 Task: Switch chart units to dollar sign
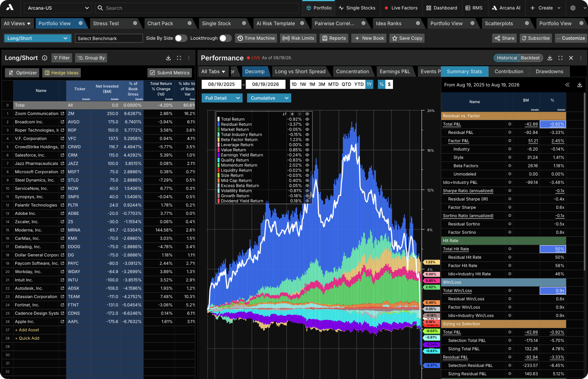click(389, 84)
